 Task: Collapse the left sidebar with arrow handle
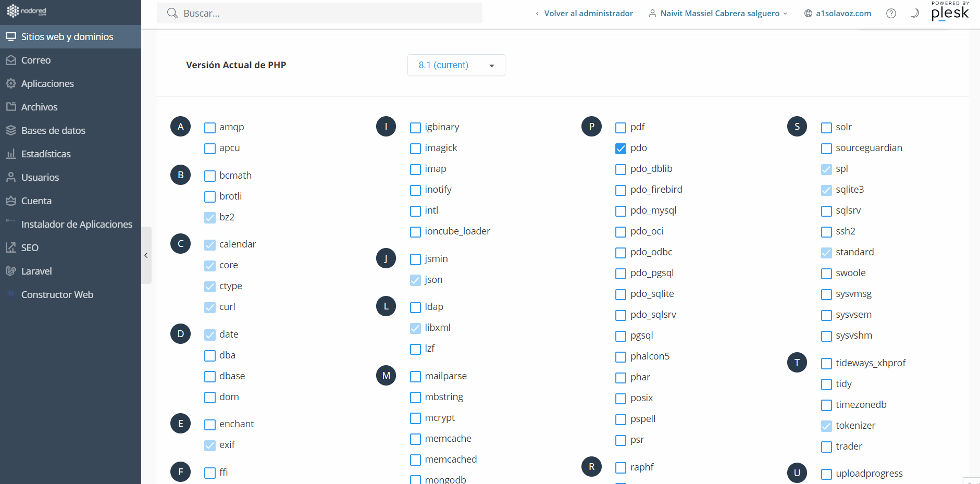(146, 255)
